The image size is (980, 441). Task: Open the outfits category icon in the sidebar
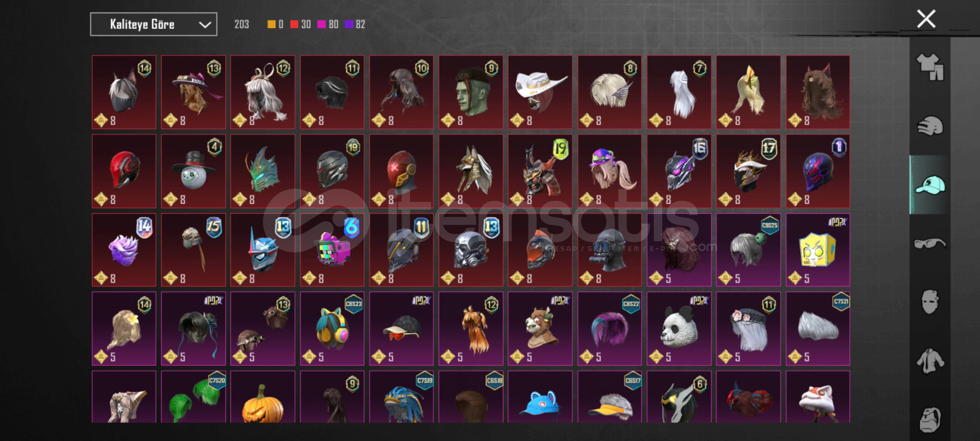coord(930,67)
